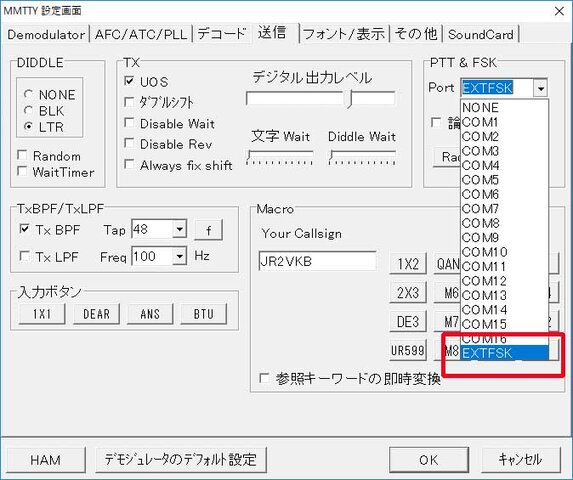The height and width of the screenshot is (480, 573).
Task: Enable Always fix shift checkbox
Action: [x=129, y=165]
